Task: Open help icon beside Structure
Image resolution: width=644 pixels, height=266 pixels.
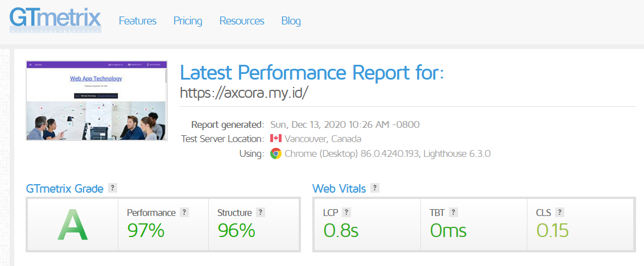Action: tap(261, 212)
